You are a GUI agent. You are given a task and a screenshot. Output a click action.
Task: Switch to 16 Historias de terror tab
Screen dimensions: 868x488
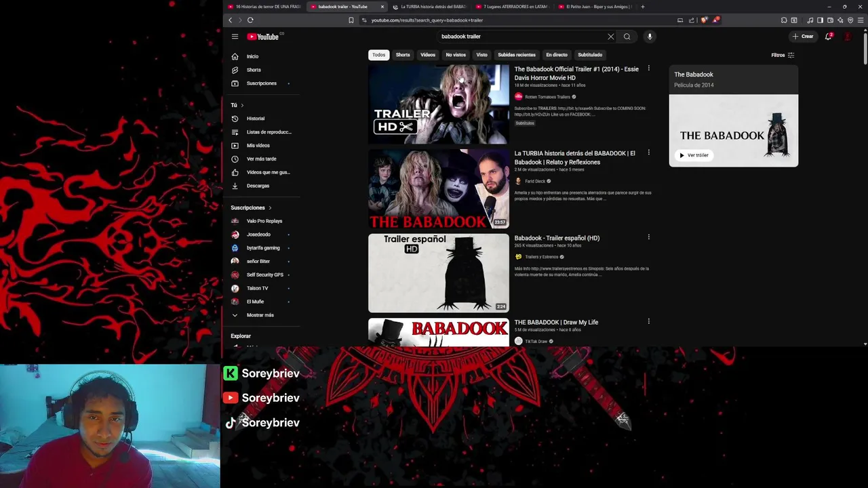click(x=264, y=7)
